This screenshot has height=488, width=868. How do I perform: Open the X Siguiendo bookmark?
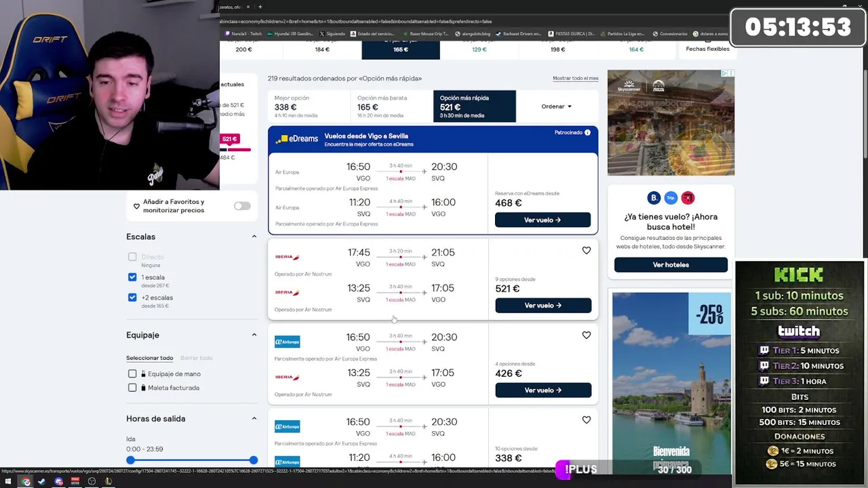click(332, 33)
